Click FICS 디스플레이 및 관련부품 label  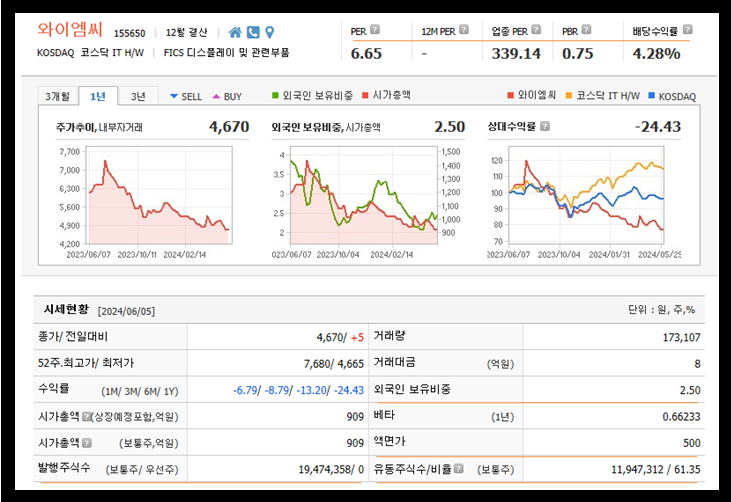226,53
